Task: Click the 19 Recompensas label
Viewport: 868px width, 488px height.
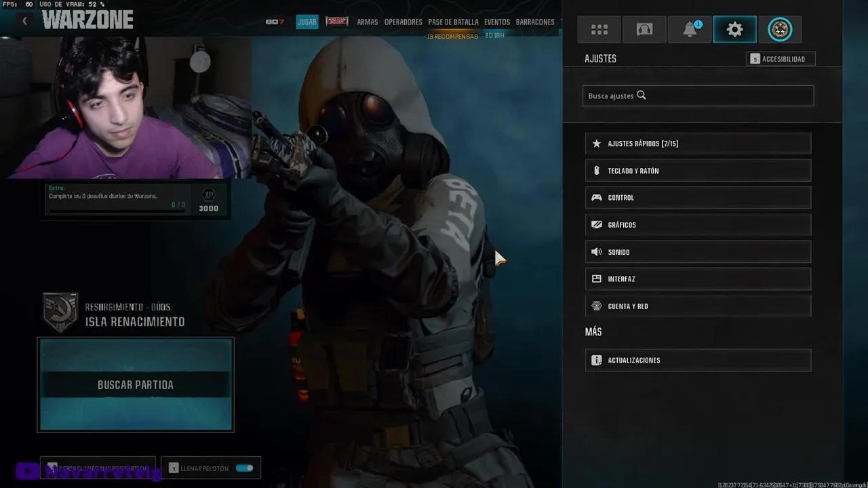Action: 452,36
